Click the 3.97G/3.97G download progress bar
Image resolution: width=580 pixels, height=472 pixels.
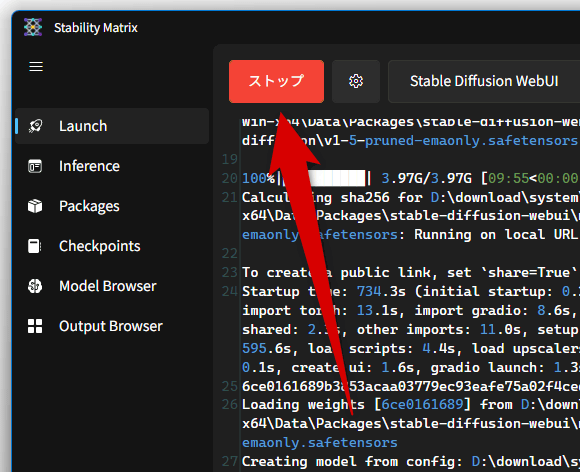tap(324, 178)
